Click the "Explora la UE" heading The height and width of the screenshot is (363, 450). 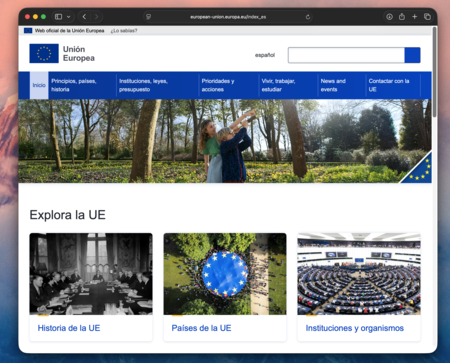[x=68, y=215]
